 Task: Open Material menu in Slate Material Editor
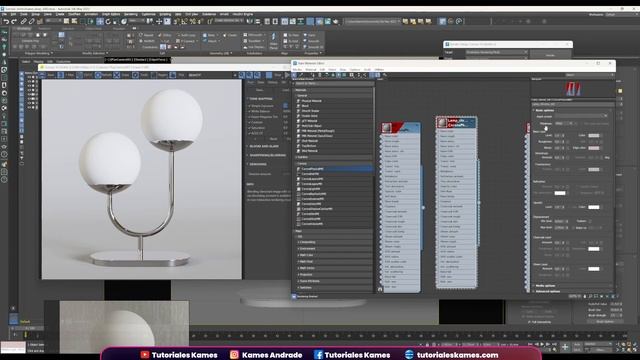(311, 70)
